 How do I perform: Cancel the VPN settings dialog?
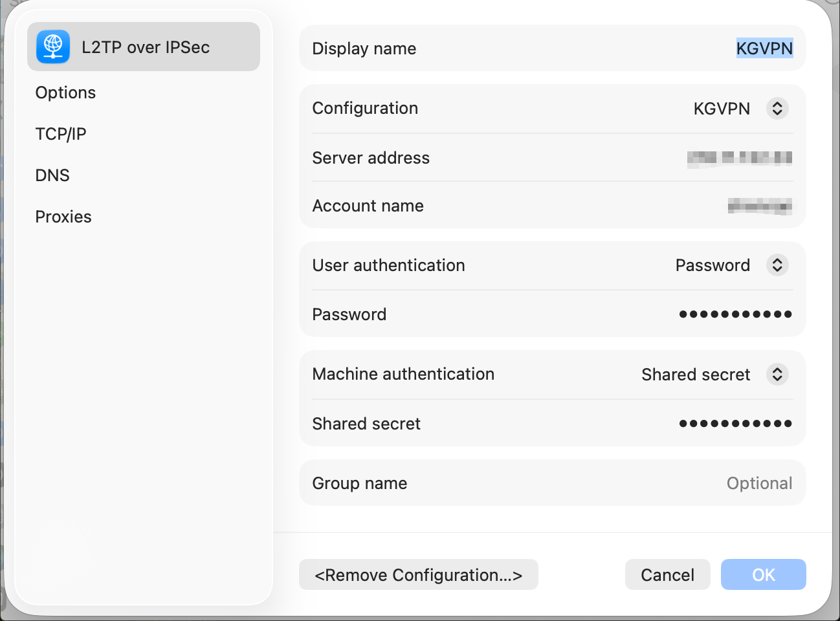tap(667, 574)
